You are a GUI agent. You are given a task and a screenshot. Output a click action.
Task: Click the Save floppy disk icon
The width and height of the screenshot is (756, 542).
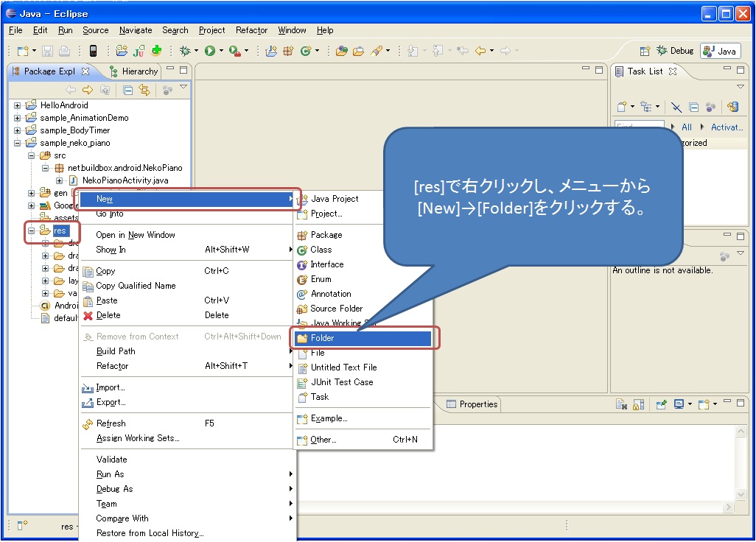coord(47,51)
